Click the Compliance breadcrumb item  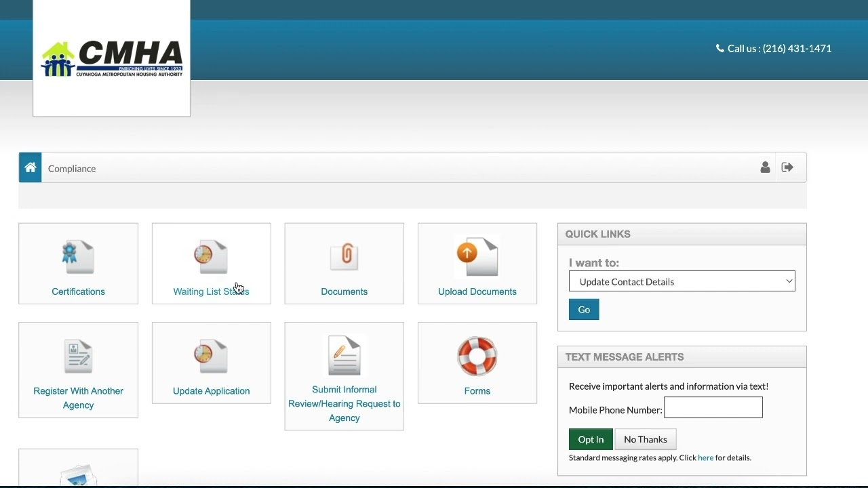(72, 169)
